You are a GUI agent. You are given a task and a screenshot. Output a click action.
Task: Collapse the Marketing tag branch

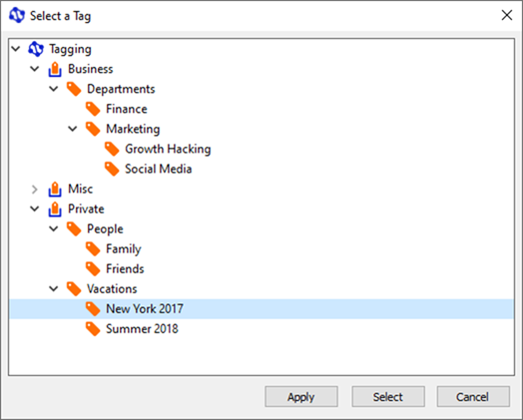point(73,129)
